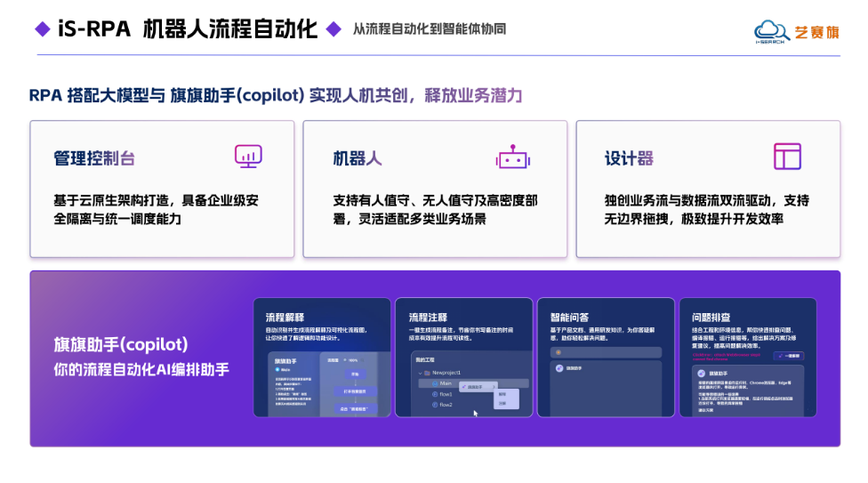Click the 打开当前网页 flow node
Image resolution: width=868 pixels, height=483 pixels.
pos(355,391)
